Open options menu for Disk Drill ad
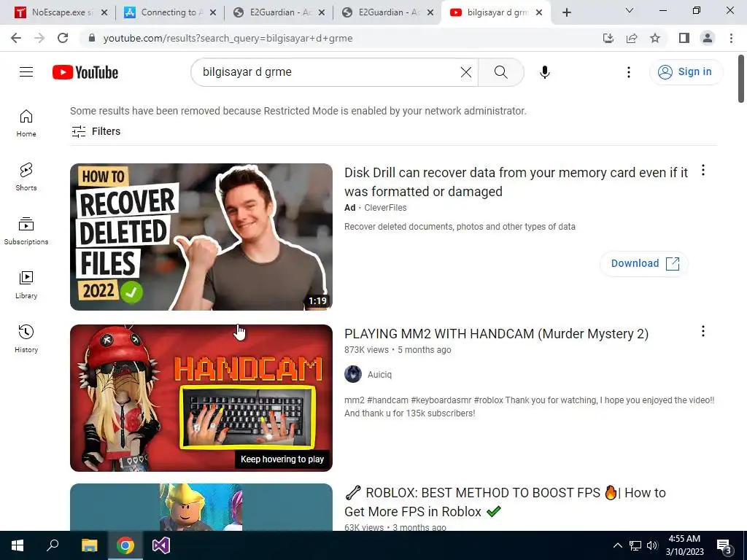Screen dimensions: 747x560 tap(703, 170)
